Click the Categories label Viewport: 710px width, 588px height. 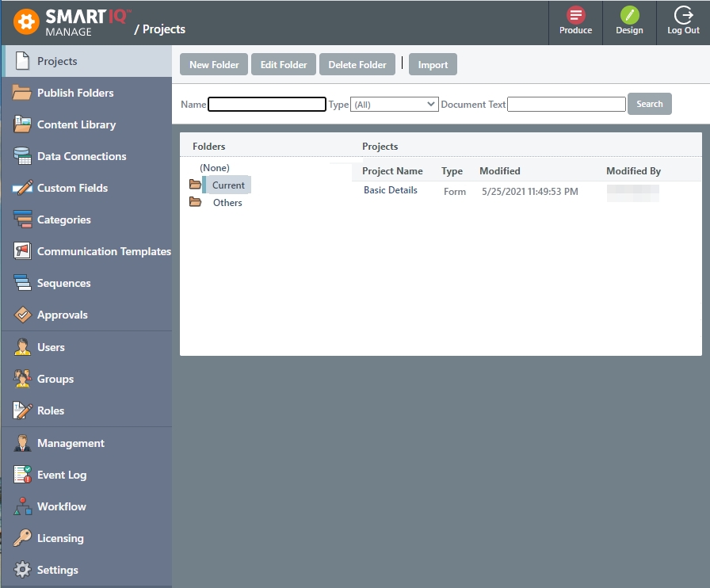pos(64,220)
